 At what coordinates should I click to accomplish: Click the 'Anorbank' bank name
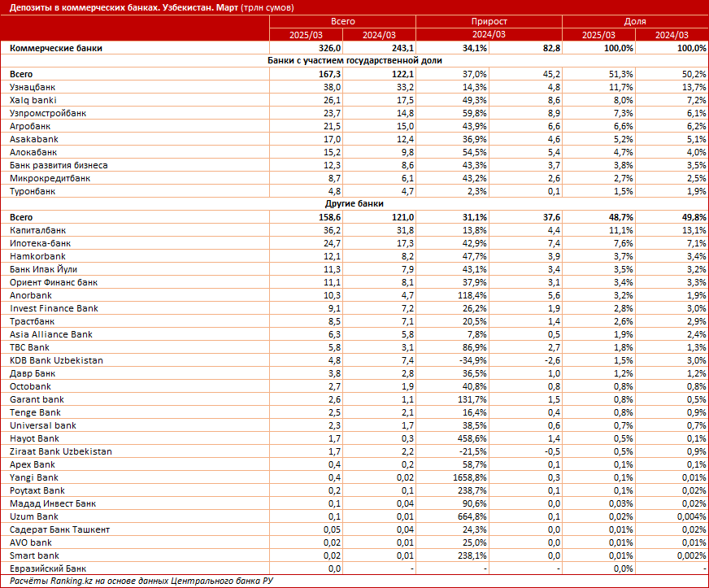click(x=31, y=295)
